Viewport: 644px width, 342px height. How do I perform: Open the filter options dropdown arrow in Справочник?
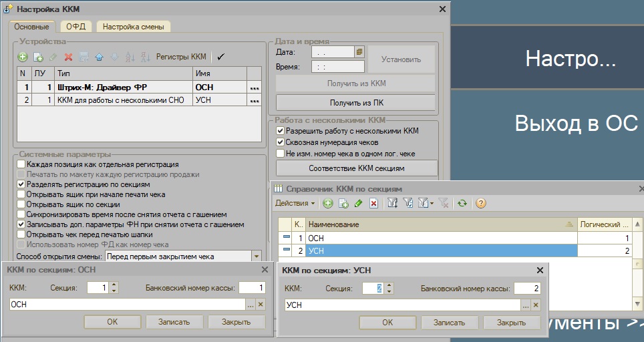pyautogui.click(x=432, y=203)
